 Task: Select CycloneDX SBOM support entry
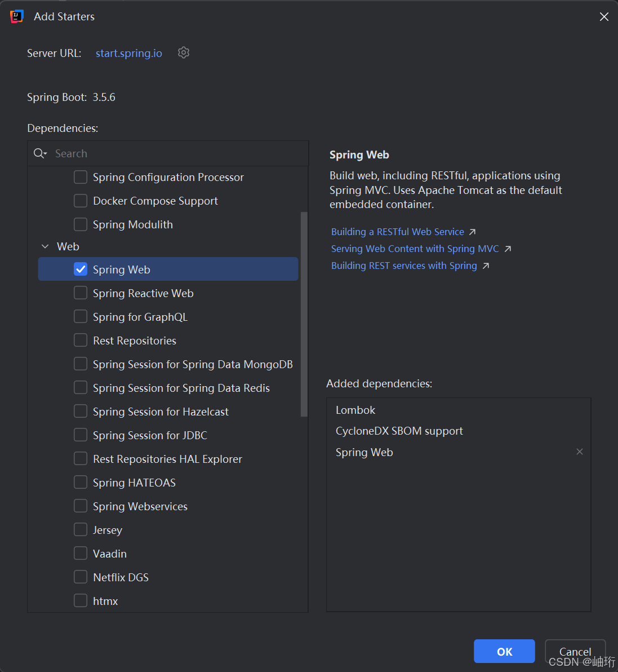(x=399, y=431)
